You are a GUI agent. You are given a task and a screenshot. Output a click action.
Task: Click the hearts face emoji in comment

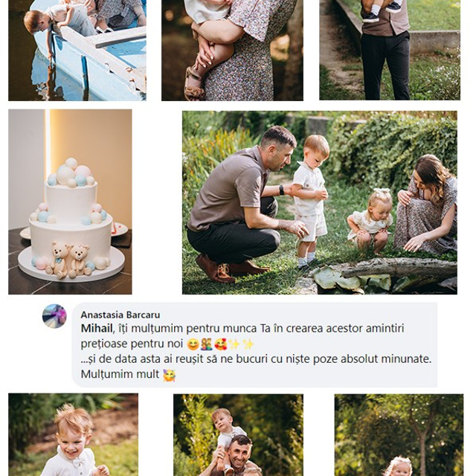click(x=221, y=344)
